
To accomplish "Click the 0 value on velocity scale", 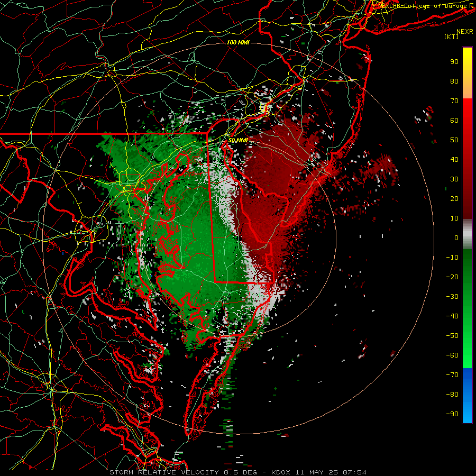I will pos(456,237).
